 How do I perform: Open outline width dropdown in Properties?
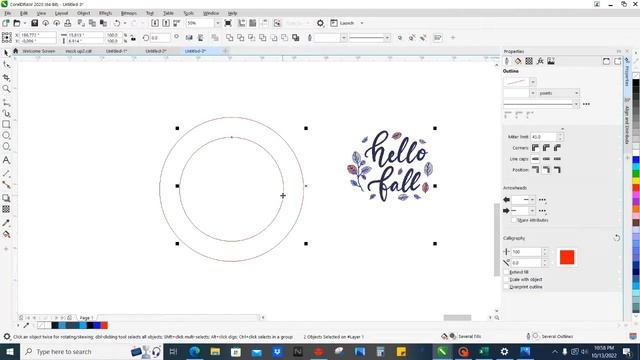point(532,93)
